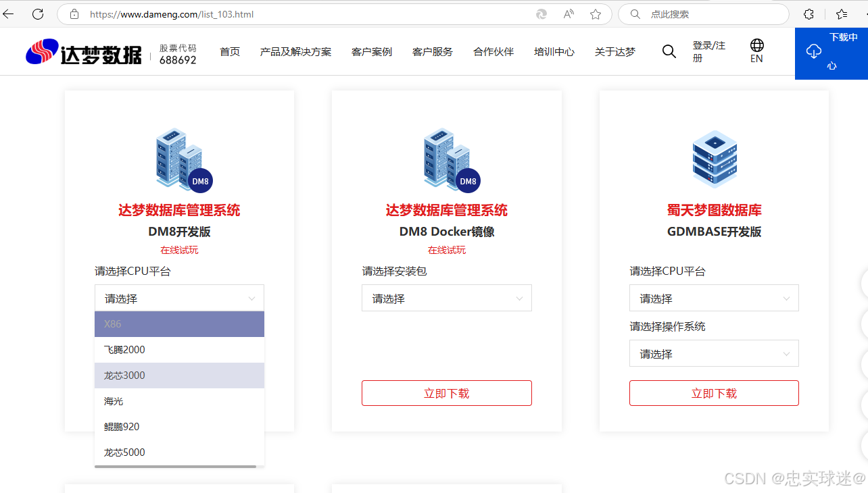Click 在线试玩 under DM8开发版
The image size is (868, 493).
coord(179,250)
